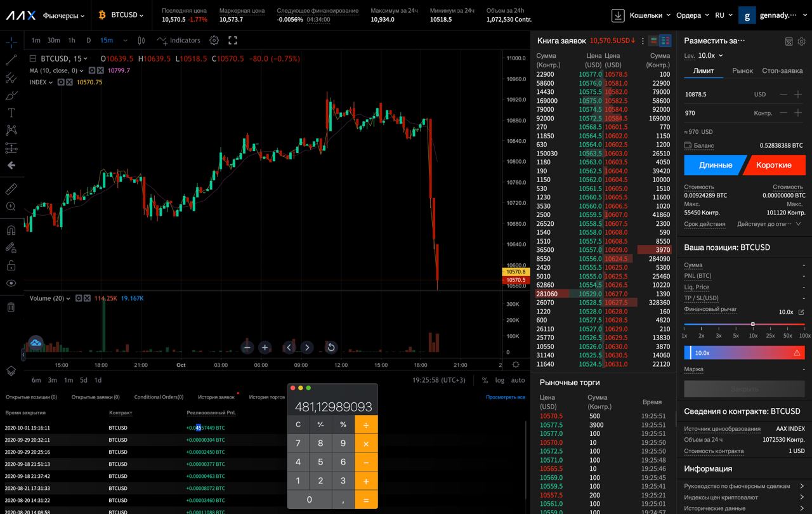Switch order book to single-column layout
Image resolution: width=812 pixels, height=514 pixels.
point(653,41)
